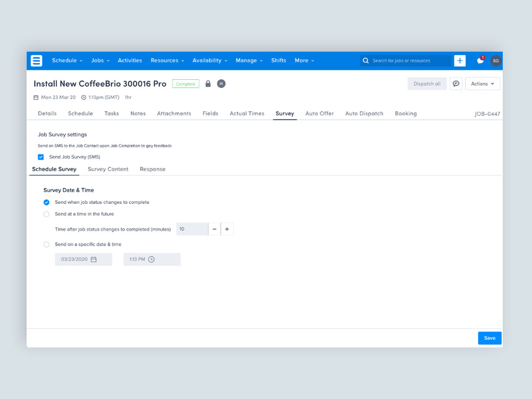Expand the Schedule dropdown menu
This screenshot has height=399, width=532.
pos(67,61)
